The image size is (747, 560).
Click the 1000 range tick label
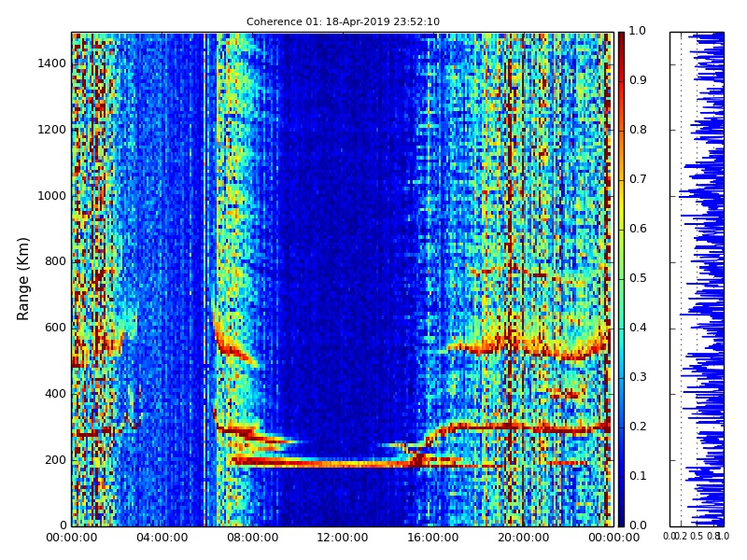[52, 196]
